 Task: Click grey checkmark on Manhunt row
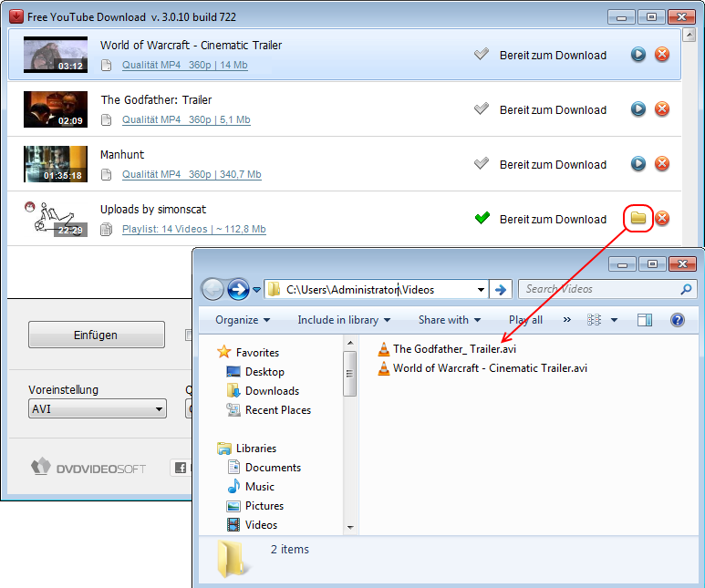tap(481, 163)
